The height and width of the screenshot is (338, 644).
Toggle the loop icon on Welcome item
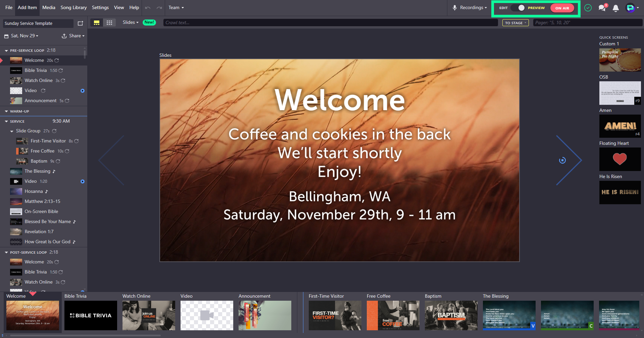(x=57, y=60)
